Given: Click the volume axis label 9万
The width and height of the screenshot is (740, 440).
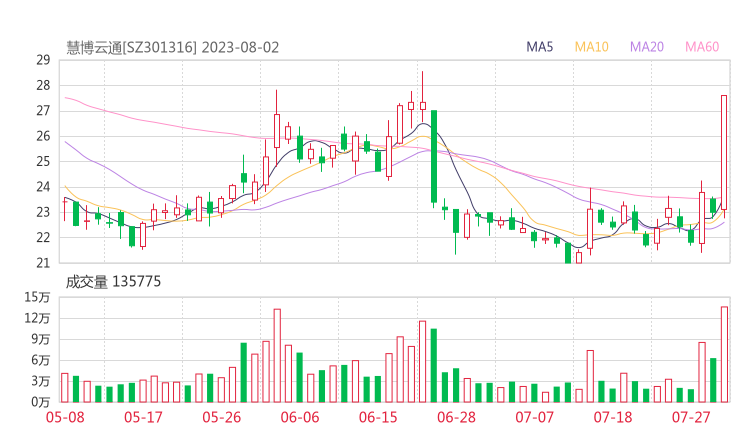Looking at the screenshot, I should tap(41, 339).
